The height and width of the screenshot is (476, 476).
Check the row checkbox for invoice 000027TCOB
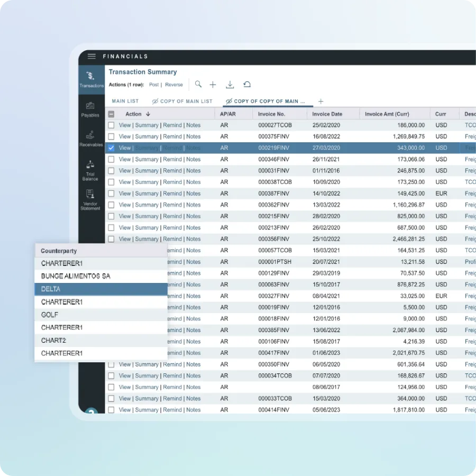click(x=111, y=125)
